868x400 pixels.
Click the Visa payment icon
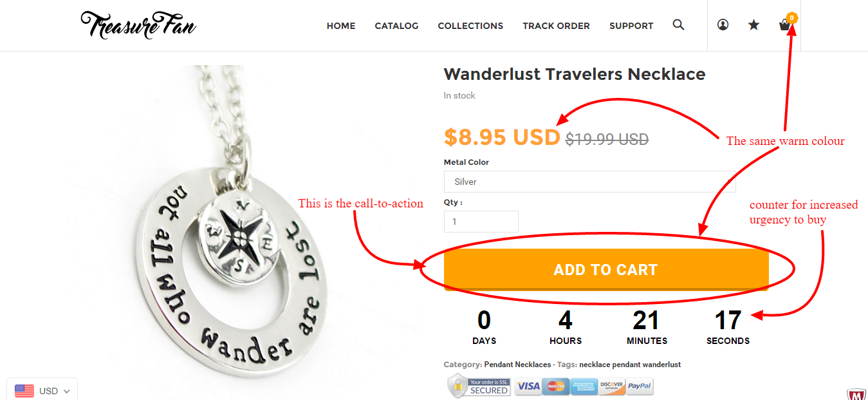click(x=528, y=386)
